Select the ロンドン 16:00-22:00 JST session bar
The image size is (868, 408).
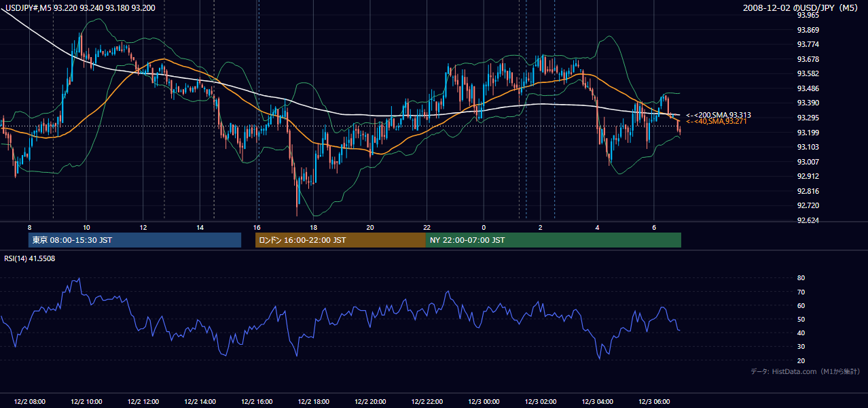pyautogui.click(x=340, y=240)
